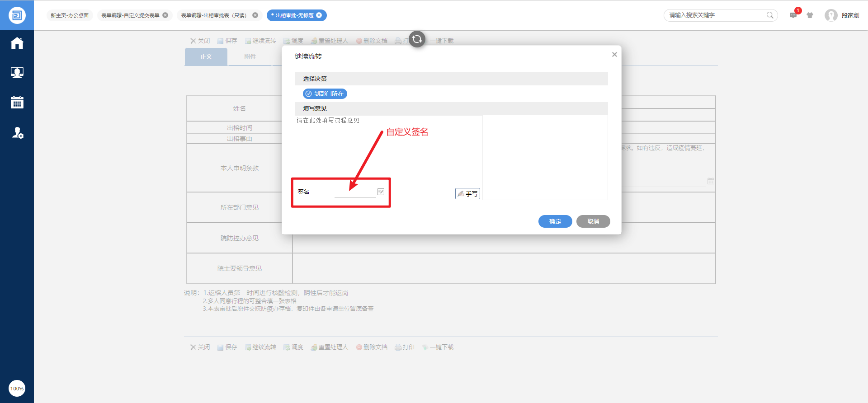The image size is (868, 403).
Task: Cancel the dialog with 取消
Action: pyautogui.click(x=593, y=221)
